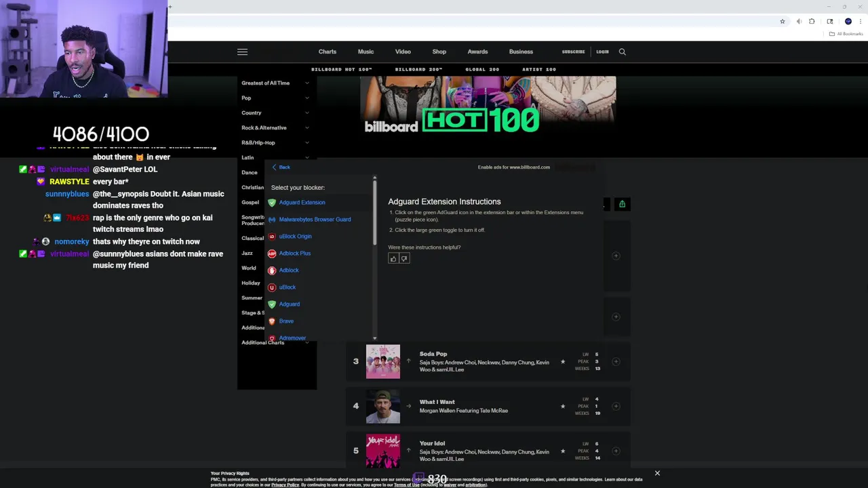
Task: Click the Malwarebytes Browser Guard icon
Action: [x=272, y=220]
